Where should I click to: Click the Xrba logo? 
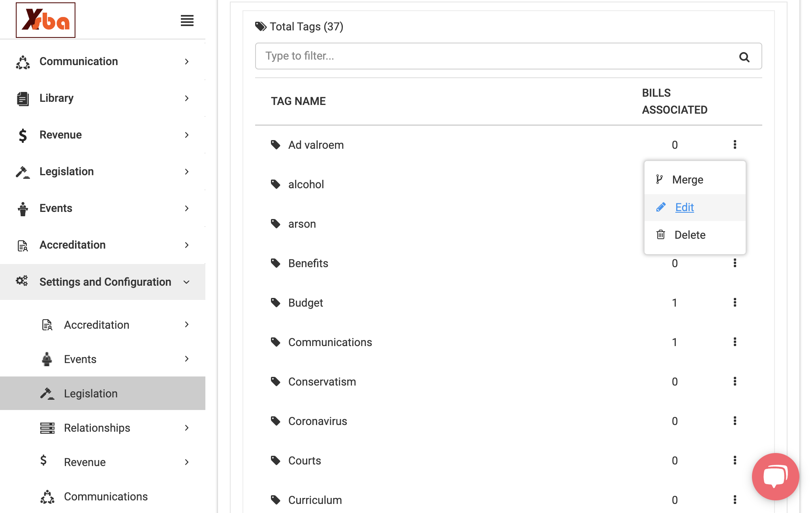(45, 20)
